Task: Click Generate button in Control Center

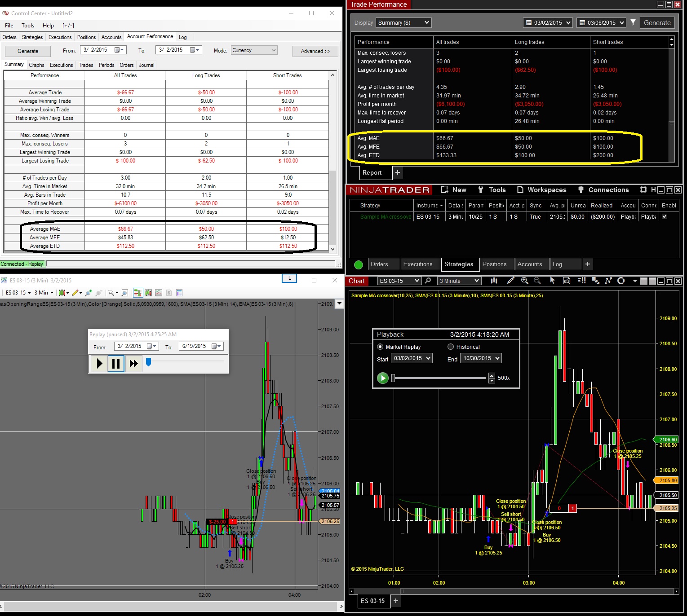Action: pos(28,51)
